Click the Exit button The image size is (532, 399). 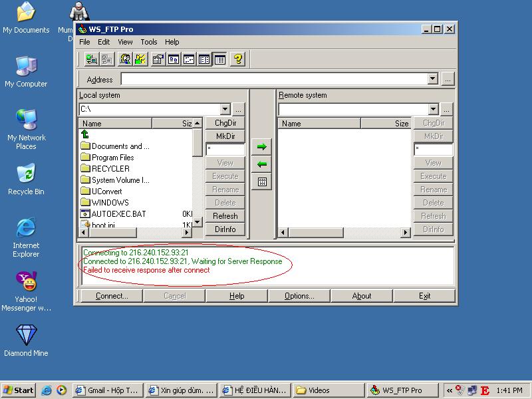pos(424,296)
